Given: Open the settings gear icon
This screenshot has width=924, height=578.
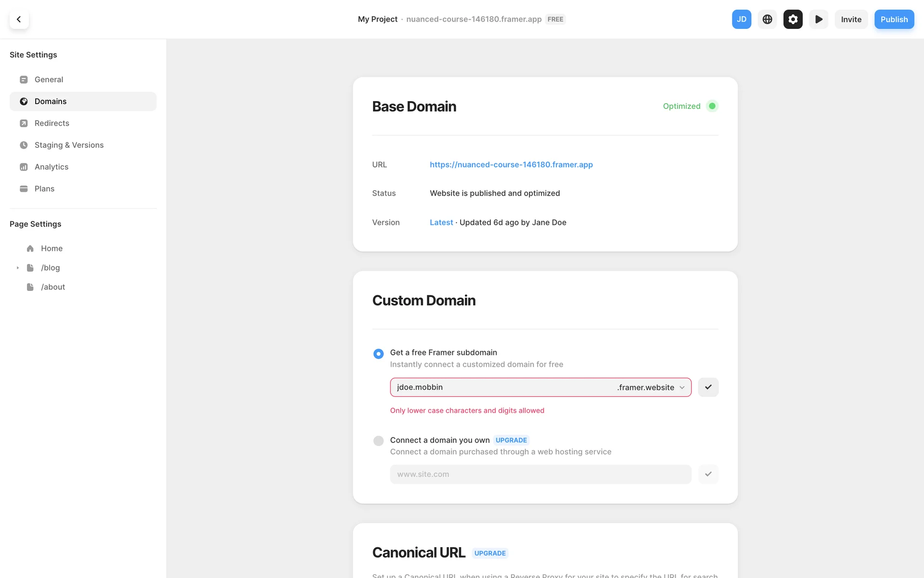Looking at the screenshot, I should coord(793,19).
